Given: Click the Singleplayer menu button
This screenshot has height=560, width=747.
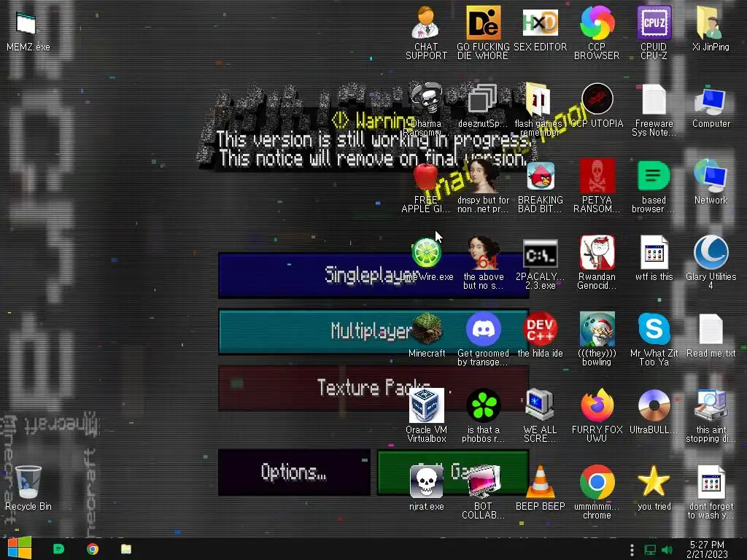Looking at the screenshot, I should [x=373, y=276].
